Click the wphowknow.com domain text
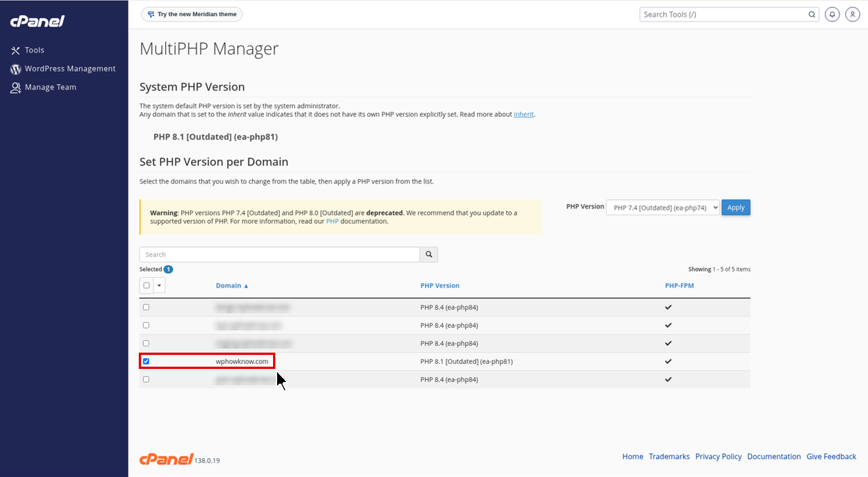The image size is (868, 477). (x=242, y=361)
